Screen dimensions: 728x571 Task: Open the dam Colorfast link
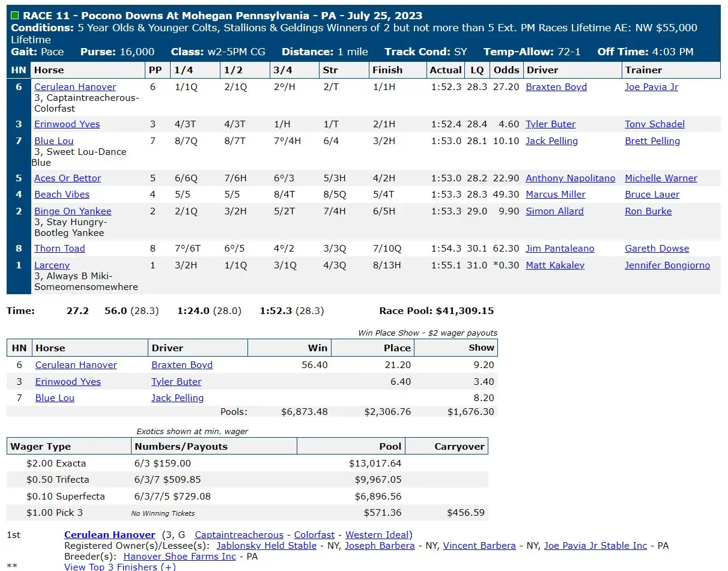(x=314, y=535)
